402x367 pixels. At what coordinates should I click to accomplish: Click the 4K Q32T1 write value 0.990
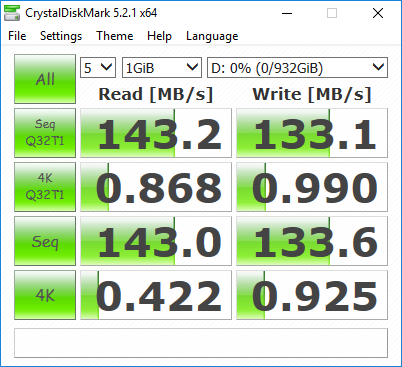click(x=312, y=187)
